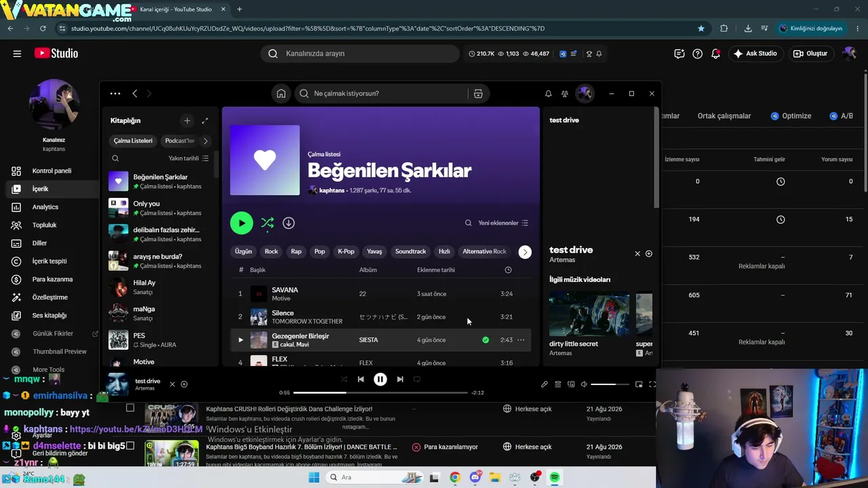Filter liked songs by Rock

tap(271, 251)
